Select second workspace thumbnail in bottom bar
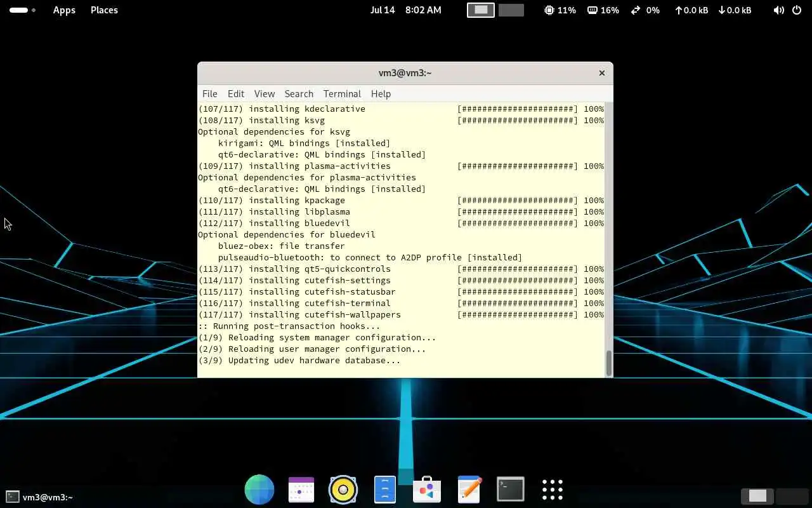812x508 pixels. (792, 496)
